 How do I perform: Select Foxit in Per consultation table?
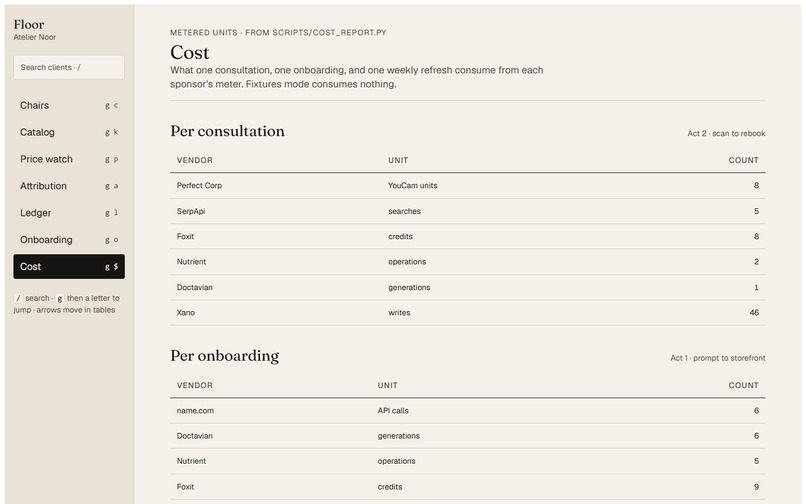(x=186, y=237)
